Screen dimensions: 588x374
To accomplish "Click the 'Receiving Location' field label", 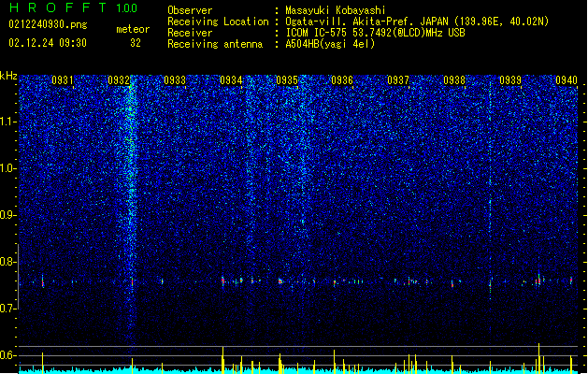I will click(218, 22).
